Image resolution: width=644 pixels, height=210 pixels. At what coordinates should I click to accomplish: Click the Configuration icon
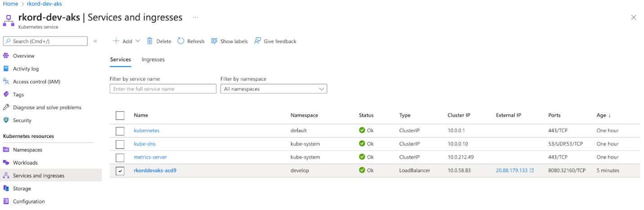pyautogui.click(x=6, y=201)
